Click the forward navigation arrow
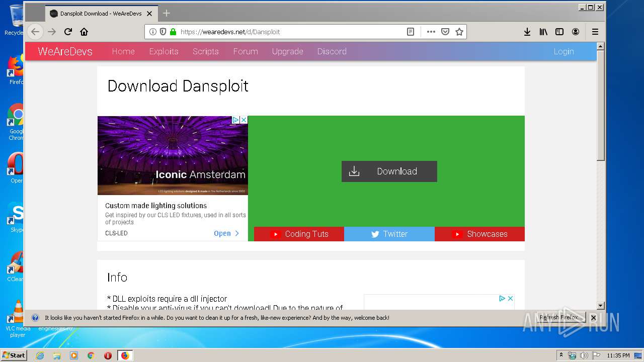644x362 pixels. 52,32
